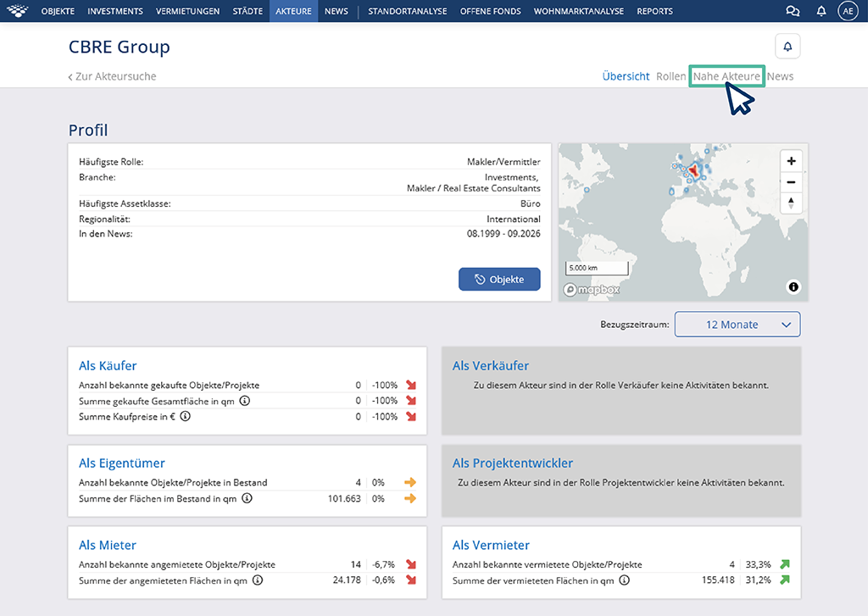Open STANDORTANALYSE in the navigation
Screen dimensions: 868x616
click(x=408, y=11)
